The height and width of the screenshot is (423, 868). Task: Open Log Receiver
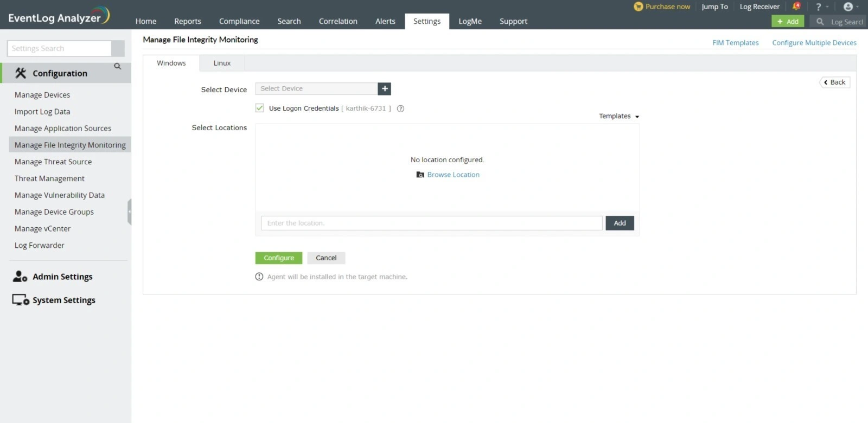point(759,7)
